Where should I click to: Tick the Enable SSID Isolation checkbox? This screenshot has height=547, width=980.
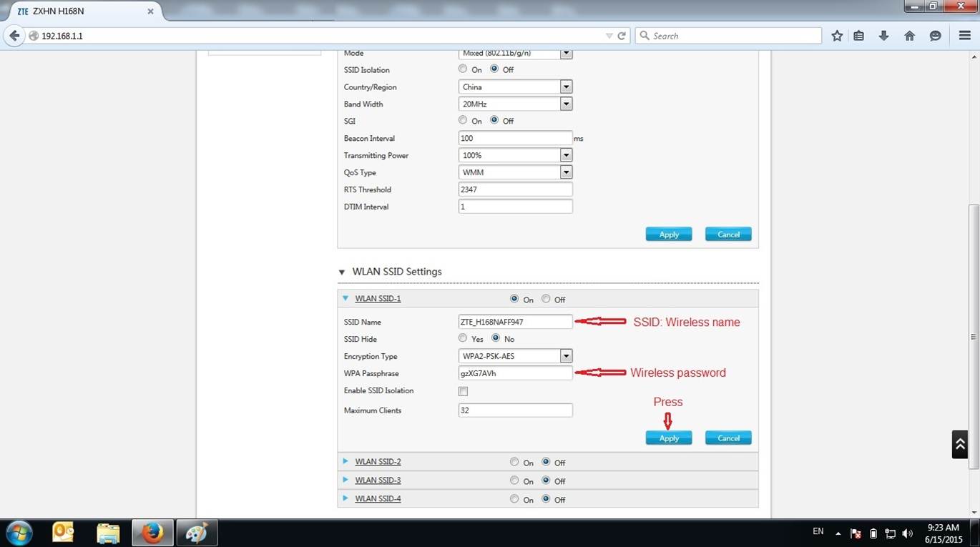coord(463,391)
